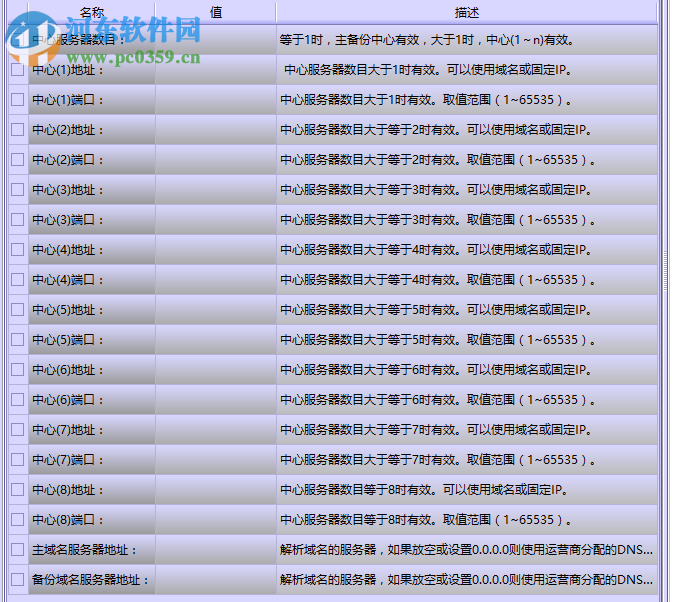Image resolution: width=674 pixels, height=602 pixels.
Task: Edit value of 备份域名服务器地址
Action: pyautogui.click(x=216, y=580)
